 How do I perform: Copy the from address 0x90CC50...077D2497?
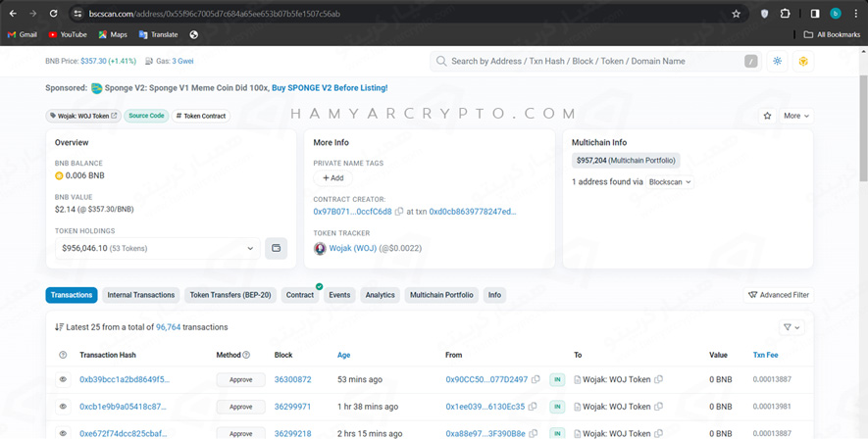pos(536,380)
